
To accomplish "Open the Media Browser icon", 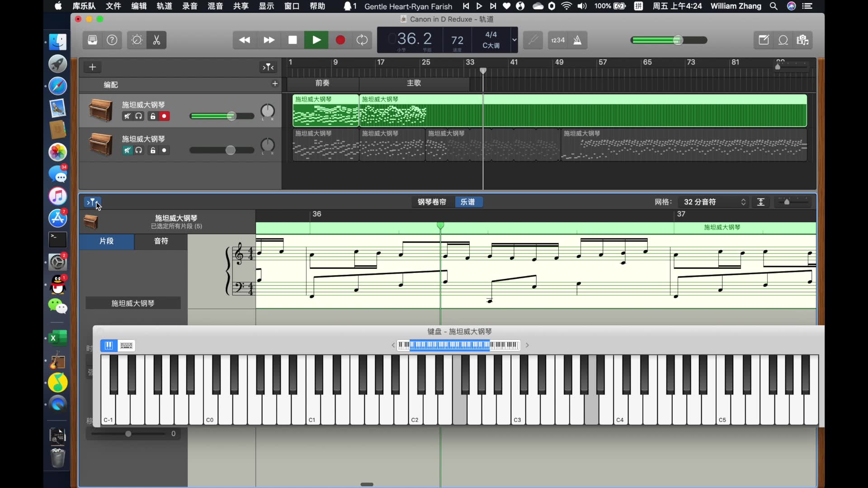I will tap(802, 40).
